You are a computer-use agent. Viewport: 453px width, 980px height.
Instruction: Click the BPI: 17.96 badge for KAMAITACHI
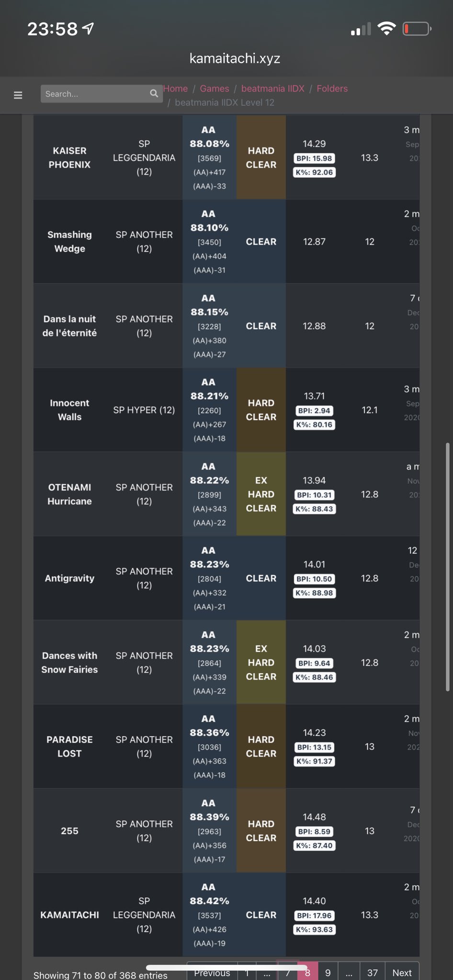click(x=314, y=915)
